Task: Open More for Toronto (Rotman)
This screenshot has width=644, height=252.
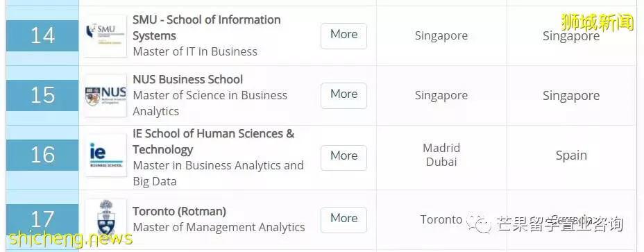Action: pyautogui.click(x=344, y=219)
